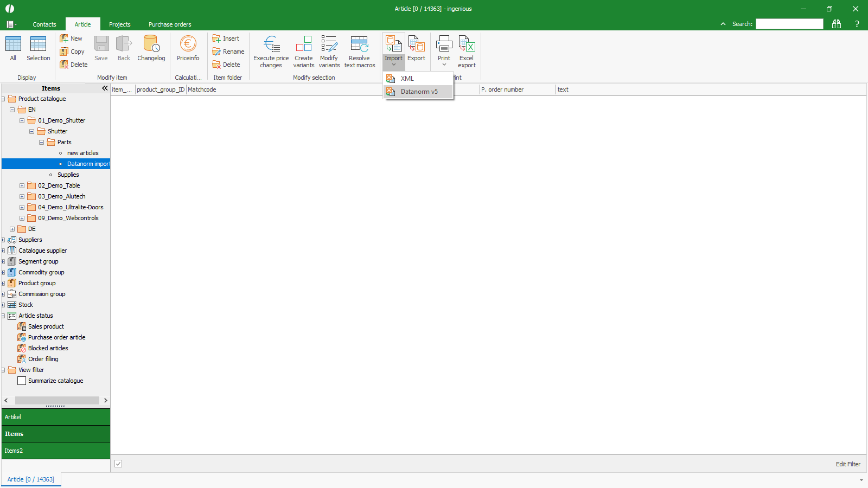
Task: Click Resolve text macros icon
Action: coord(359,44)
